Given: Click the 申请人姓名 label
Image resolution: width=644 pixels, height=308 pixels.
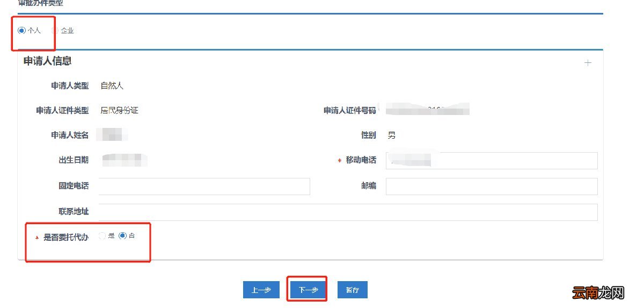Looking at the screenshot, I should [x=70, y=135].
